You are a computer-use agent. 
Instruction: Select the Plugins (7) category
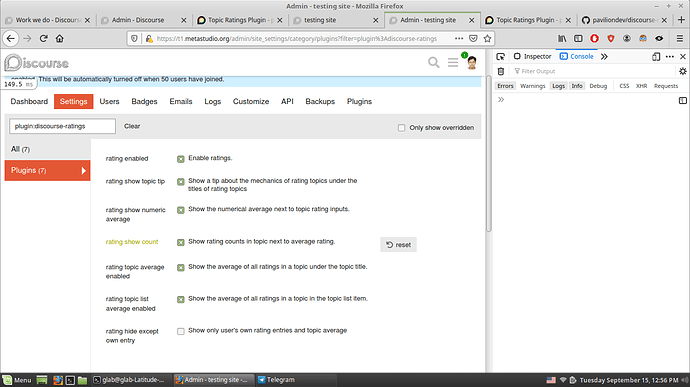[x=48, y=170]
